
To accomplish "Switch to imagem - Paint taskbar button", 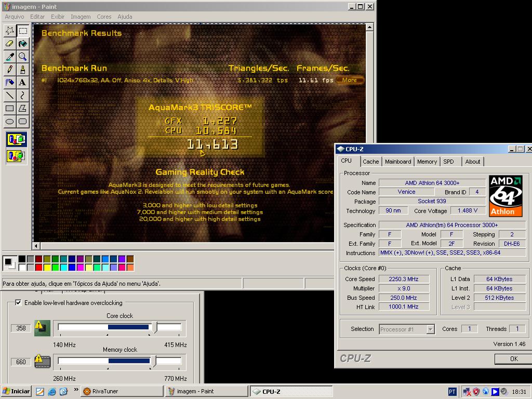I will (206, 391).
